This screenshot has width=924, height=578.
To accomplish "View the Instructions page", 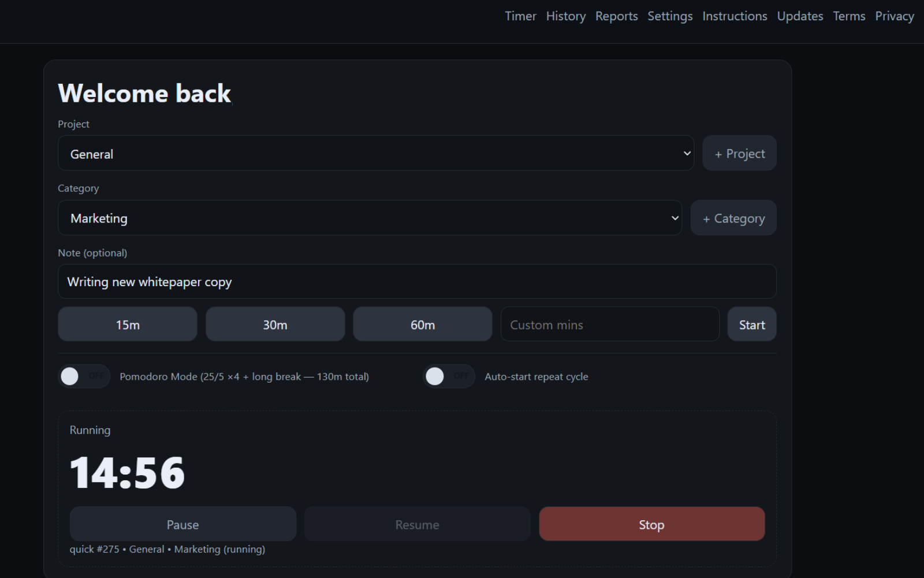I will (734, 16).
